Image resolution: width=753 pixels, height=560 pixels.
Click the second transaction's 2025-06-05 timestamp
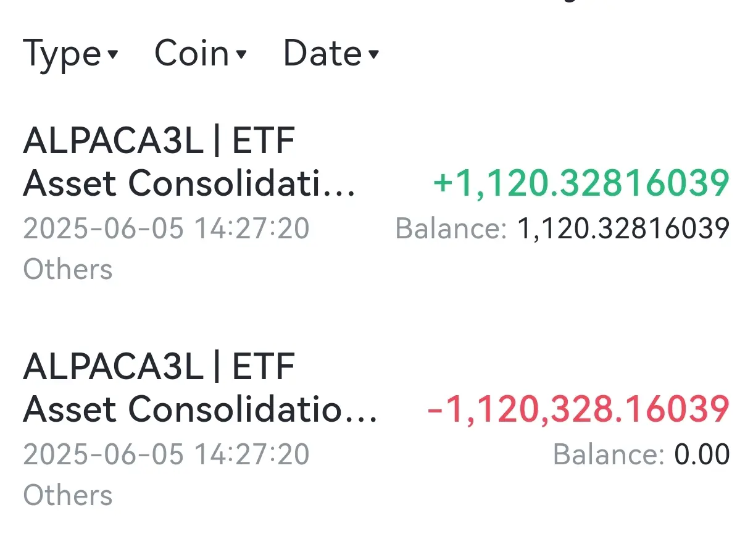(166, 455)
